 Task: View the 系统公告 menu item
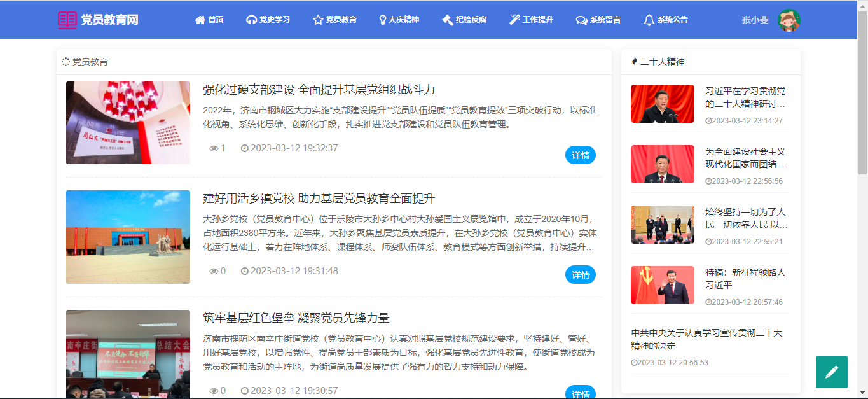click(665, 20)
